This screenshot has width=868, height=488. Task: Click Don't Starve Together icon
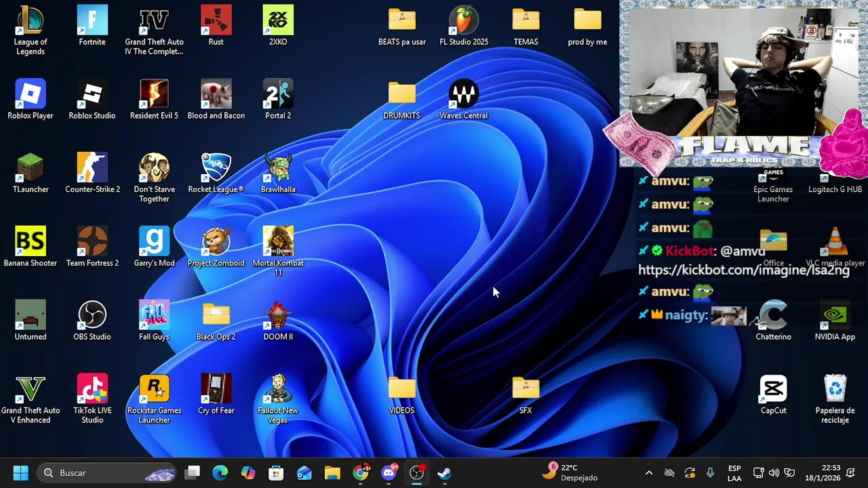[154, 178]
